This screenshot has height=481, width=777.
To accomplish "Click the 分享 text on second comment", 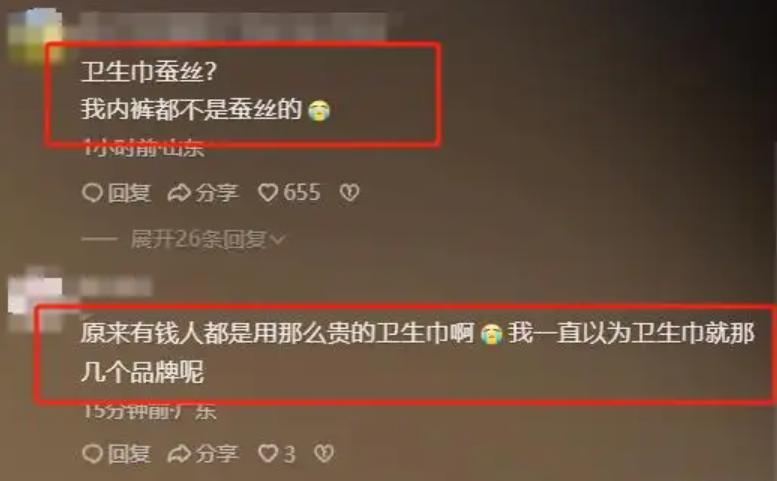I will 217,453.
